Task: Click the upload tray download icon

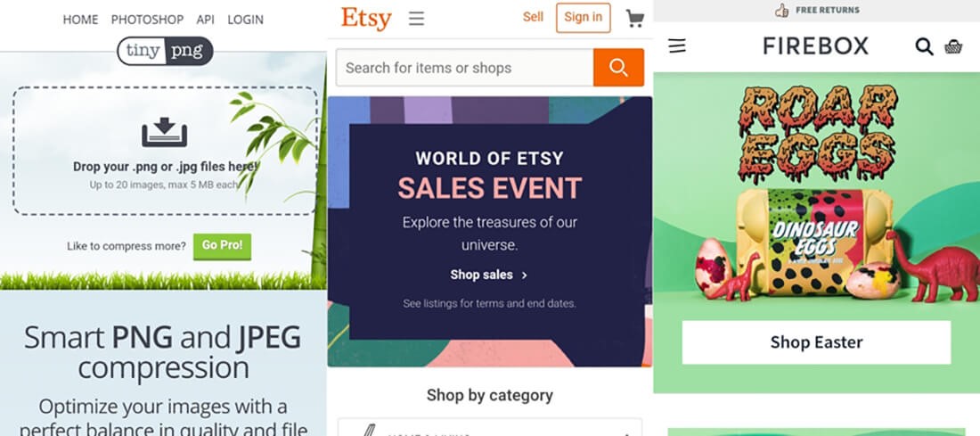Action: (165, 134)
